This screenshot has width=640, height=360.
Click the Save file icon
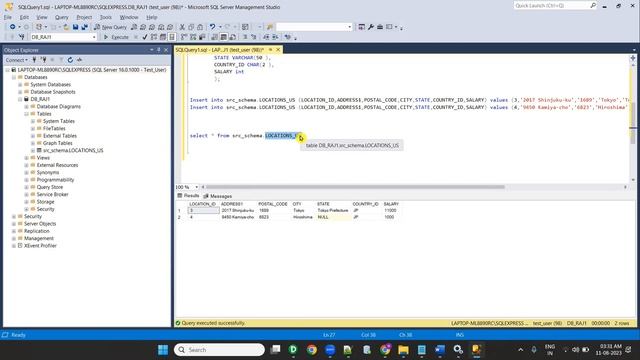pyautogui.click(x=76, y=27)
